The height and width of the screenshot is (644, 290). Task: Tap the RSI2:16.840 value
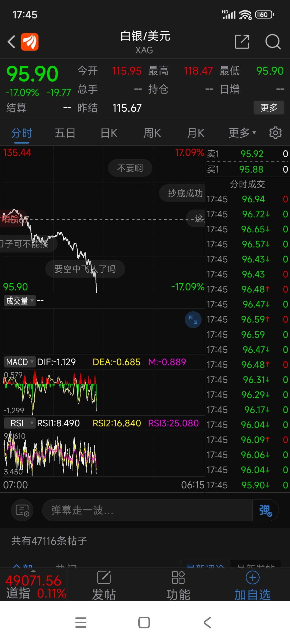(117, 423)
